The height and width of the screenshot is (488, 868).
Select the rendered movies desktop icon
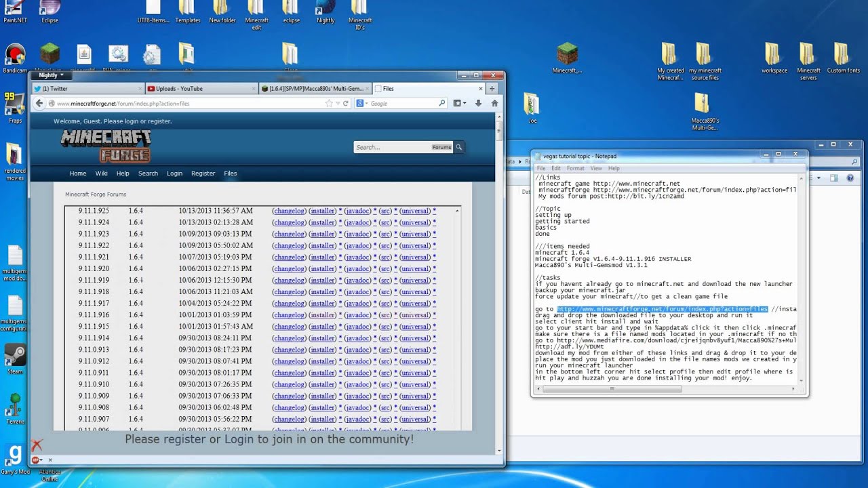tap(15, 162)
